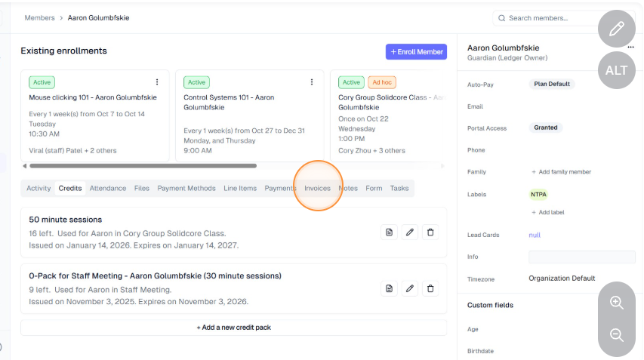Click O-Pack for Staff Meeting title

[155, 276]
